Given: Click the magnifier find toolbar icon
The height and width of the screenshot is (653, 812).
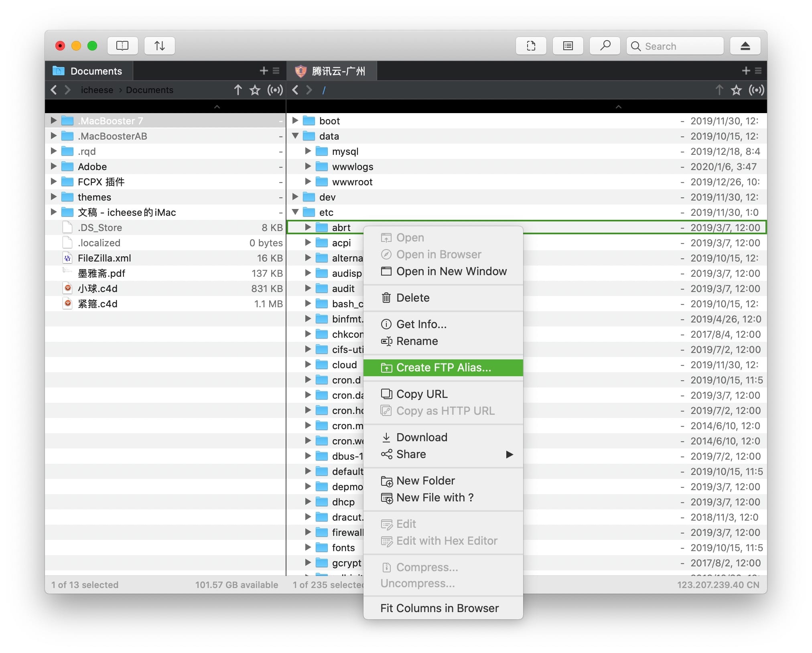Looking at the screenshot, I should pos(605,46).
